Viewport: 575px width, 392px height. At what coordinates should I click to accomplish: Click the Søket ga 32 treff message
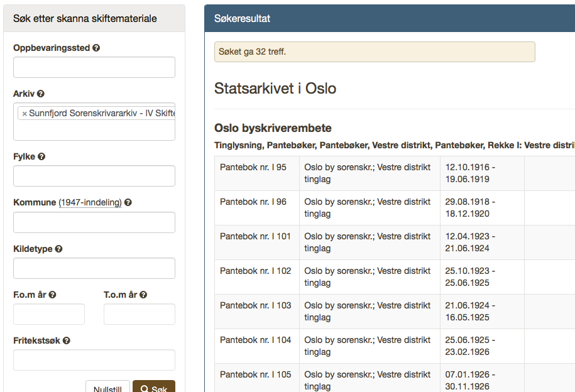(x=375, y=52)
